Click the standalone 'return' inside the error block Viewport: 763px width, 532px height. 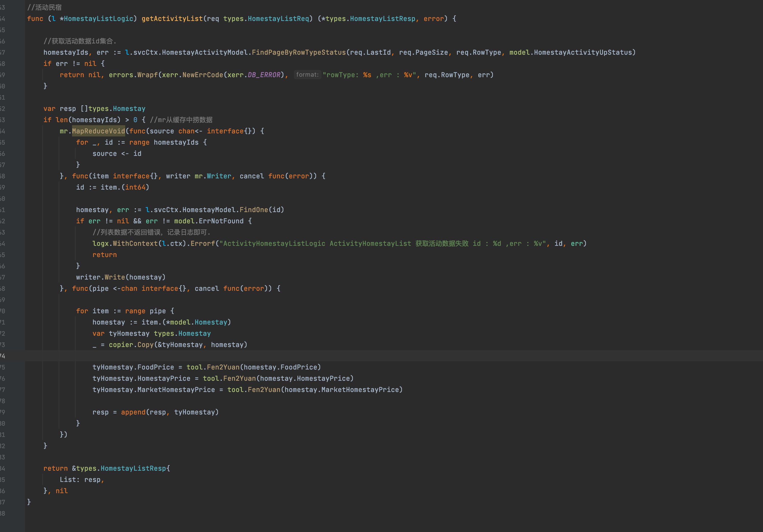[x=105, y=255]
